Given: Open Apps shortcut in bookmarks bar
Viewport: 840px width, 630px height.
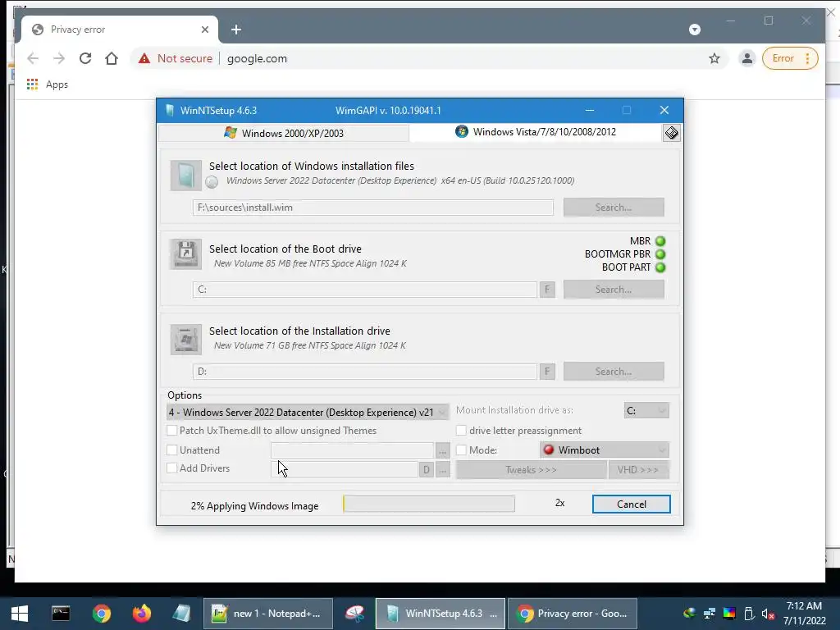Looking at the screenshot, I should (47, 84).
